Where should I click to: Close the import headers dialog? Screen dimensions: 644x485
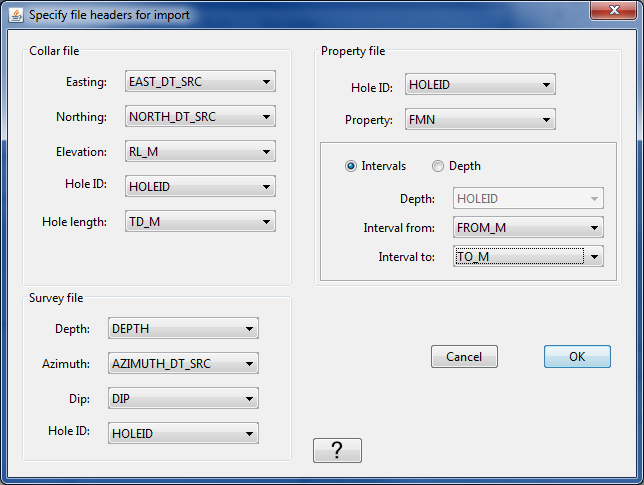tap(614, 10)
